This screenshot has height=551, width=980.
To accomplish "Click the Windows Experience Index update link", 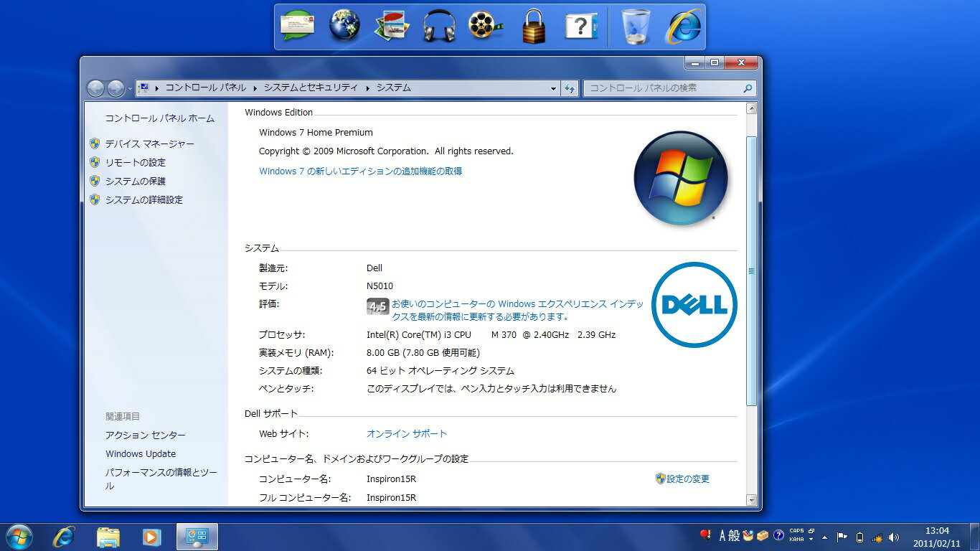I will [517, 310].
